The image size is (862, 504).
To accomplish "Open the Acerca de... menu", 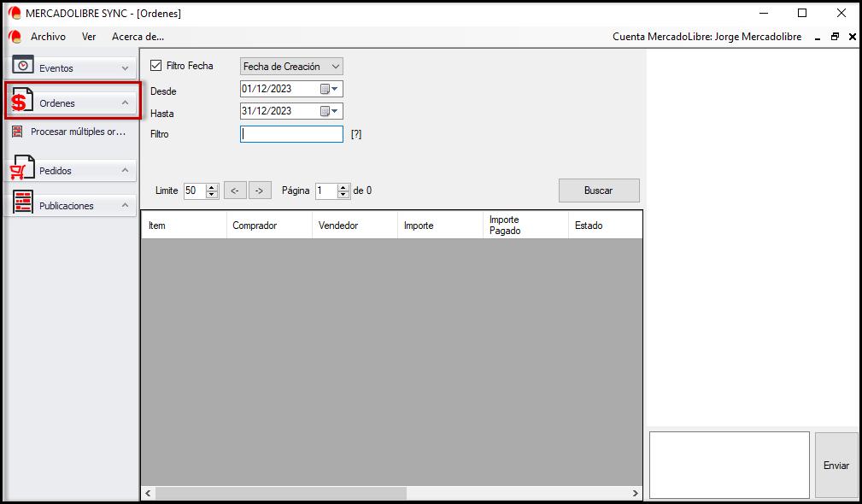I will 138,37.
